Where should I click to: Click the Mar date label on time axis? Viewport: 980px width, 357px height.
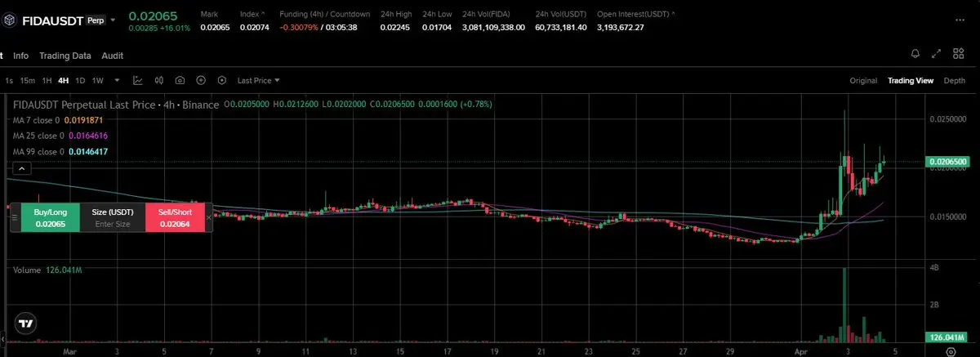pos(69,350)
